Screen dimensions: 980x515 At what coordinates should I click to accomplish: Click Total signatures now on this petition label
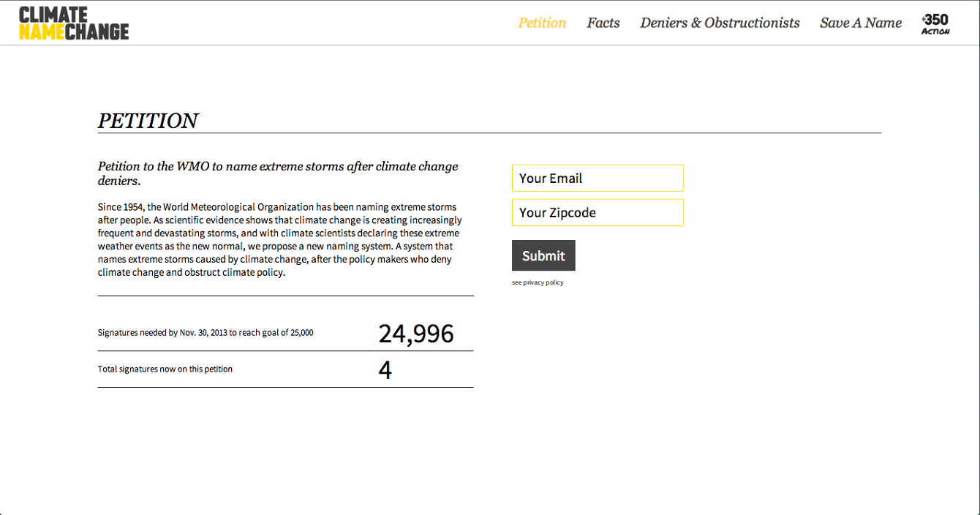[165, 369]
